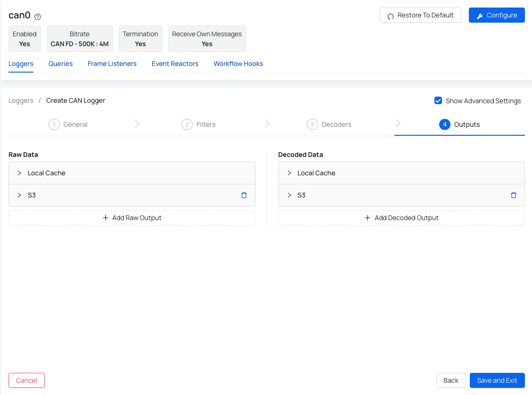Open the Event Reactors tab
Image resolution: width=532 pixels, height=395 pixels.
pyautogui.click(x=175, y=64)
